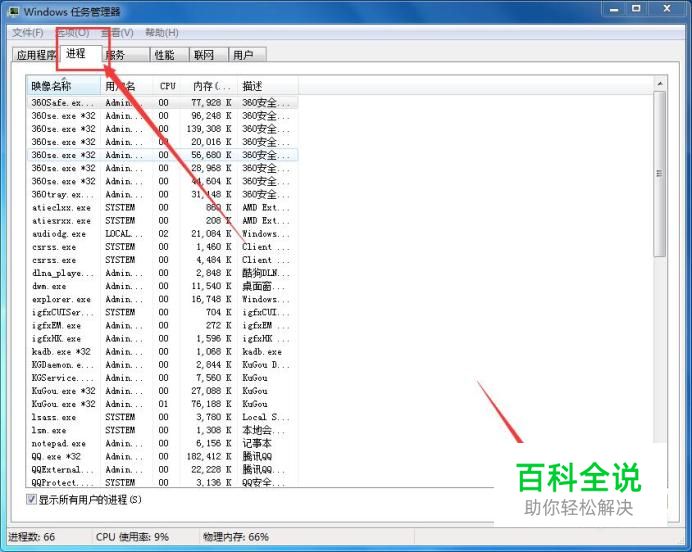
Task: Maximize the Task Manager window
Action: (636, 9)
